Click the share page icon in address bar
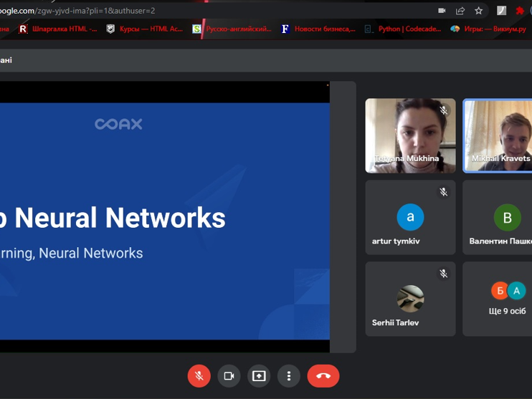The height and width of the screenshot is (399, 532). pos(460,11)
